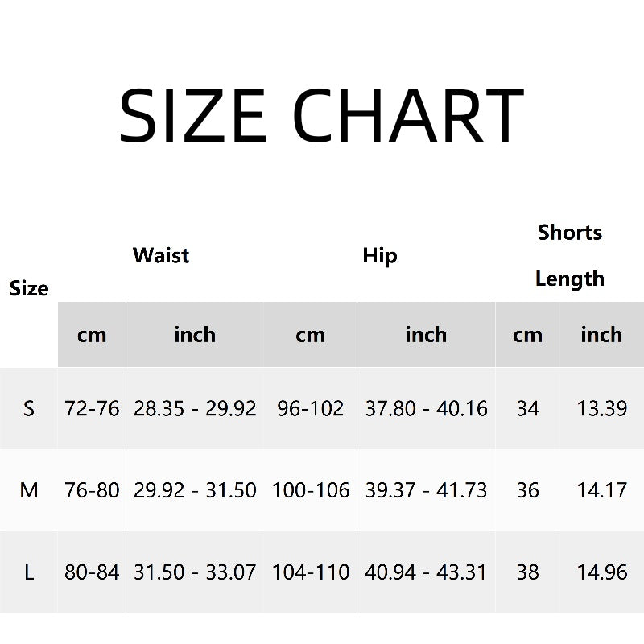Select the Waist column heading
The height and width of the screenshot is (644, 644).
(161, 255)
